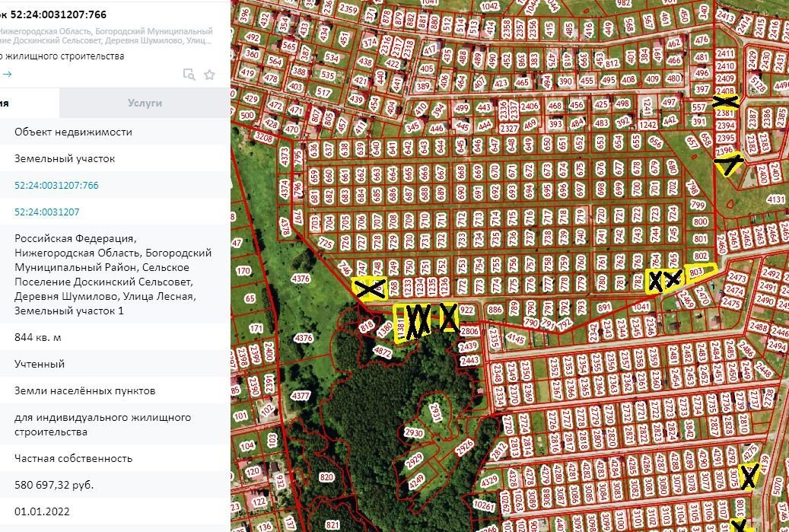Switch to the Услуги tab
Image resolution: width=789 pixels, height=532 pixels.
(x=145, y=103)
